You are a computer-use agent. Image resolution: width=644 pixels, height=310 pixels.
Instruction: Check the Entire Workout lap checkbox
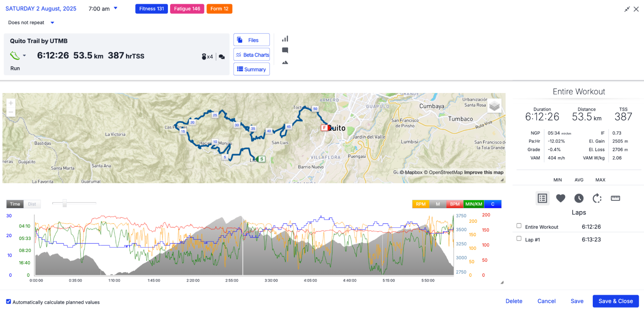519,226
